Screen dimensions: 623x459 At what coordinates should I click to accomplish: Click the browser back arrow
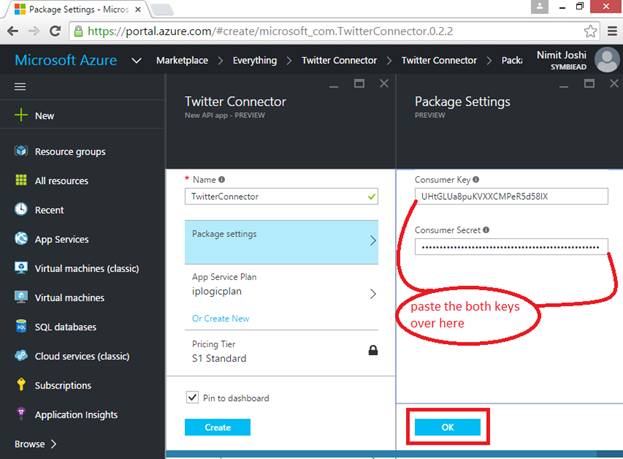(13, 31)
